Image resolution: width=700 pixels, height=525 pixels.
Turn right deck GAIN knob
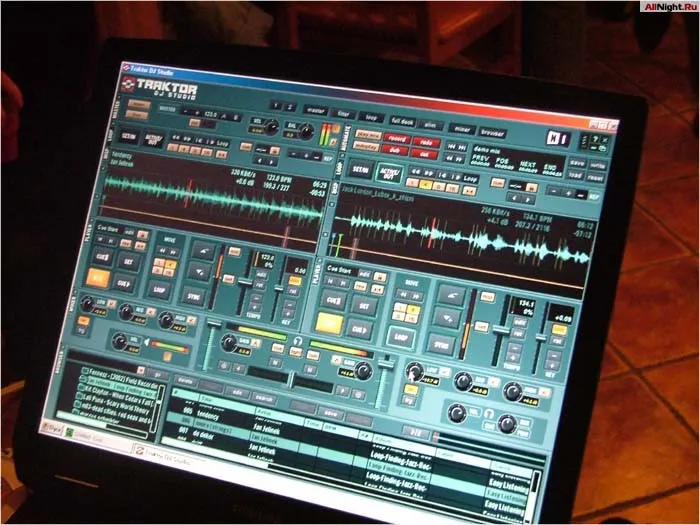pyautogui.click(x=364, y=371)
